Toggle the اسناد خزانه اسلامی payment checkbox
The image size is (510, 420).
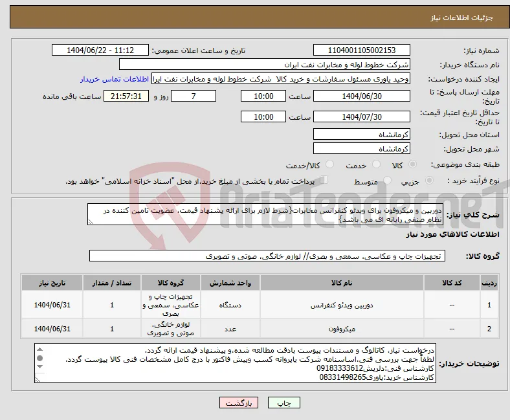click(x=324, y=179)
